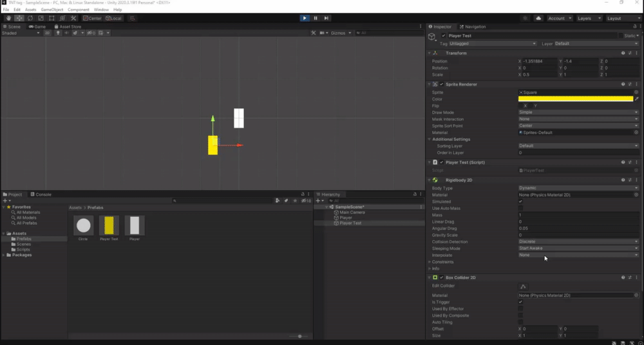Open the Sleeping Mode dropdown
This screenshot has height=345, width=644.
(579, 248)
